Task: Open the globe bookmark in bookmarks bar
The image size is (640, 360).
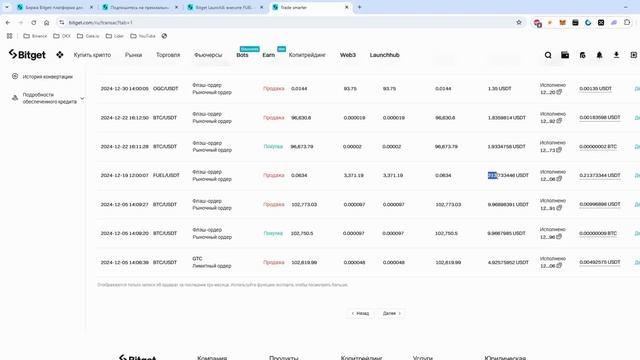Action: point(164,36)
